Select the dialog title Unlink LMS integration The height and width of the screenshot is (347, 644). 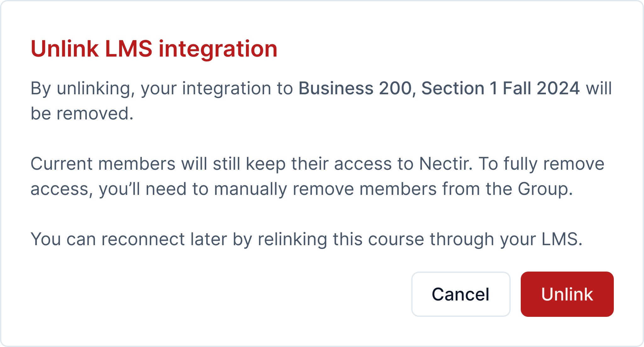[153, 48]
